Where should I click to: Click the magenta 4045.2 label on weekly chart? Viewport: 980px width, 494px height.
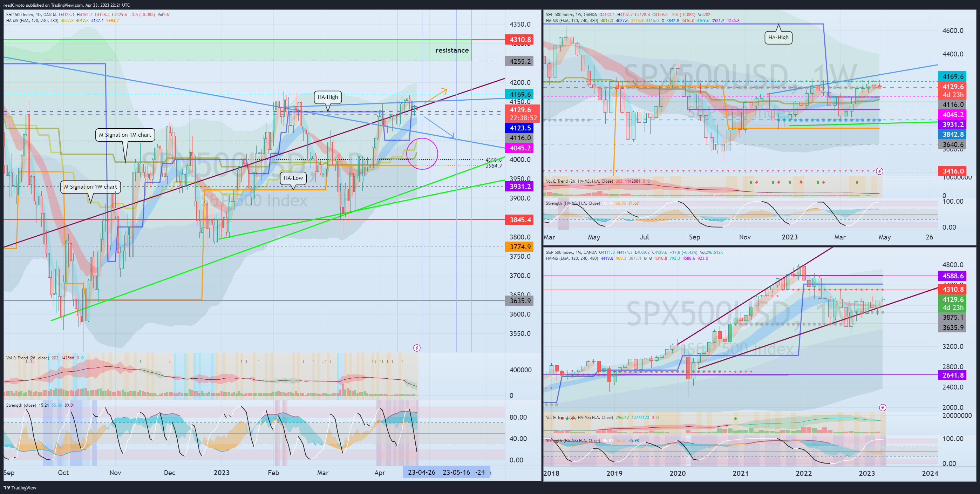click(953, 115)
